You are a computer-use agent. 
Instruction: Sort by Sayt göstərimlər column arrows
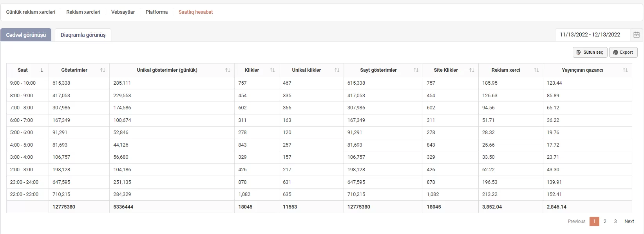pos(416,70)
